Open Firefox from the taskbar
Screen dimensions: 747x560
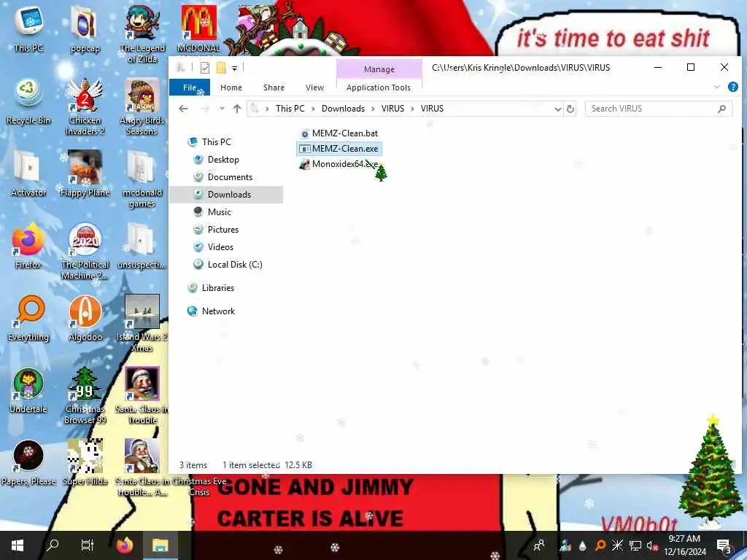point(124,545)
